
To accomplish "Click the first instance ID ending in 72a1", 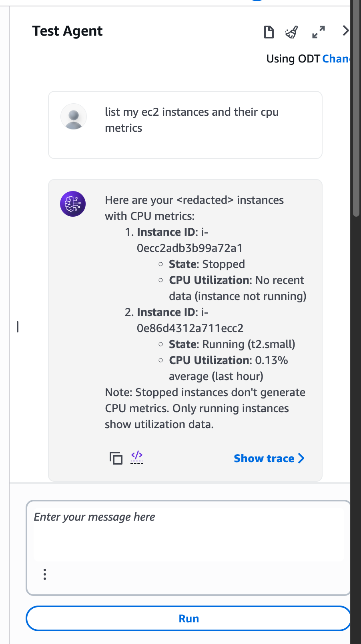I will click(x=189, y=248).
